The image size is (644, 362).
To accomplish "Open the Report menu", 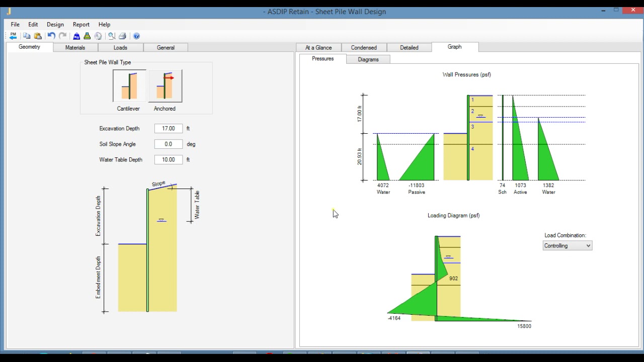I will click(81, 24).
